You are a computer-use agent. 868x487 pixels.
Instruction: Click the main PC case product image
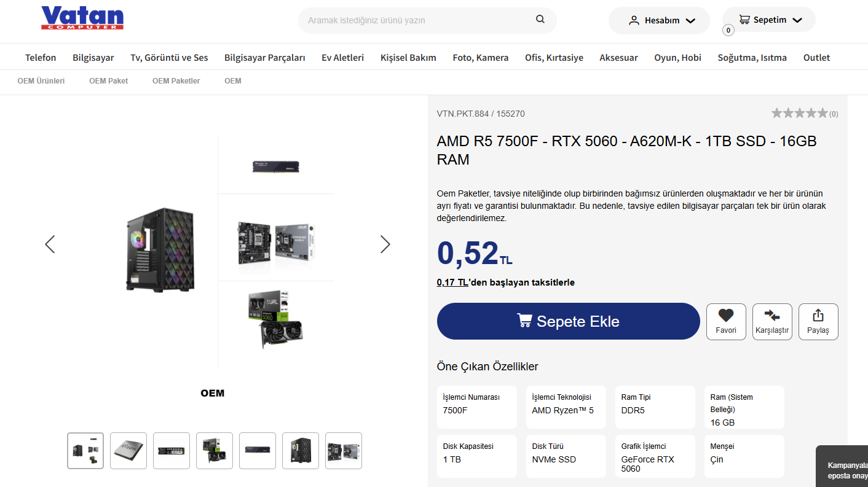click(160, 249)
